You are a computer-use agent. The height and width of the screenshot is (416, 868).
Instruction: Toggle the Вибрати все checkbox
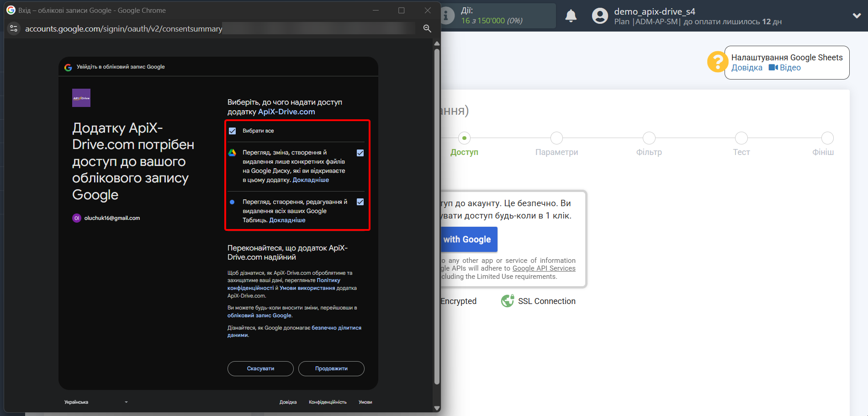pyautogui.click(x=233, y=131)
